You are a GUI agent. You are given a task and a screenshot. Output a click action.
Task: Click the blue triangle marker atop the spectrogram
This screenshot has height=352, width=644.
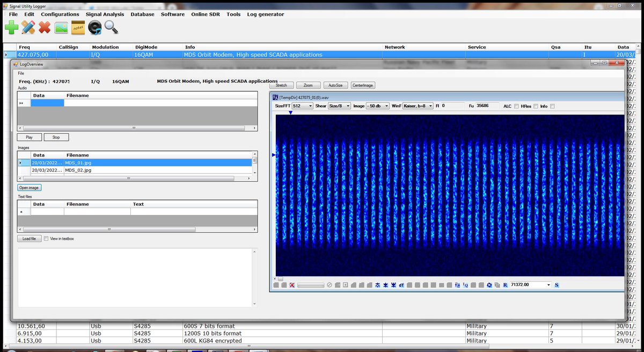(x=290, y=112)
